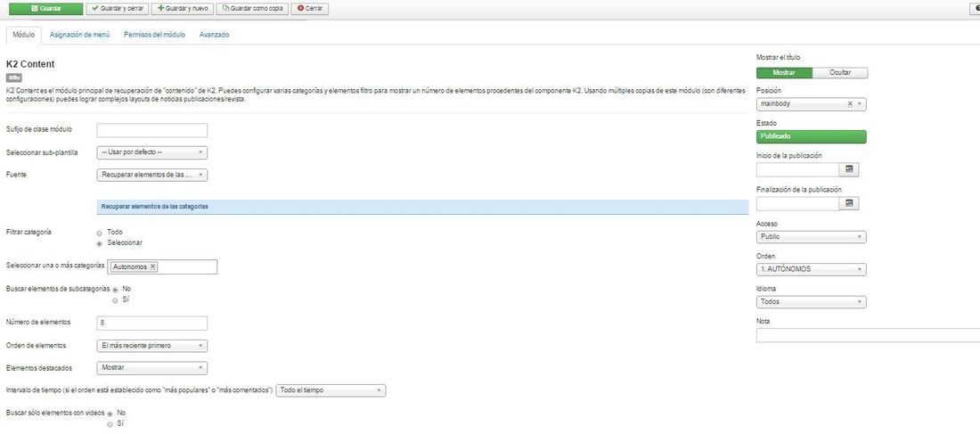
Task: Click the Publicado status selector
Action: pos(812,136)
